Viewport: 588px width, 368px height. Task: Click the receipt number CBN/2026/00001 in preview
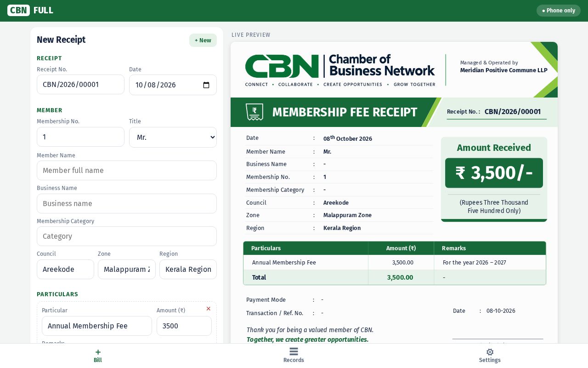(x=513, y=111)
